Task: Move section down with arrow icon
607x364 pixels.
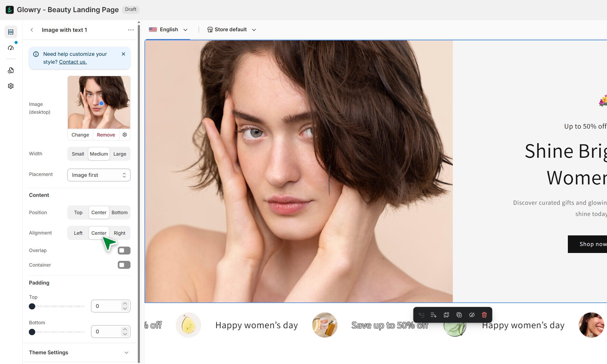Action: tap(433, 315)
